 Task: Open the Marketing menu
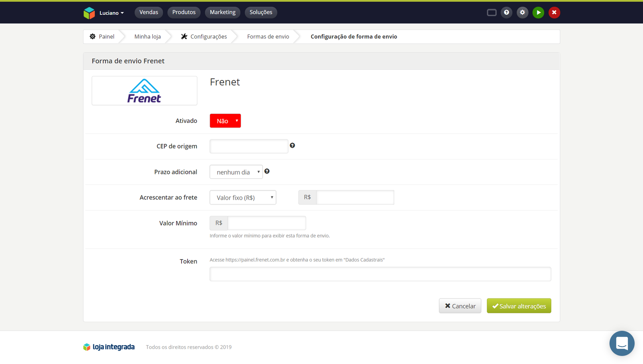[x=222, y=12]
